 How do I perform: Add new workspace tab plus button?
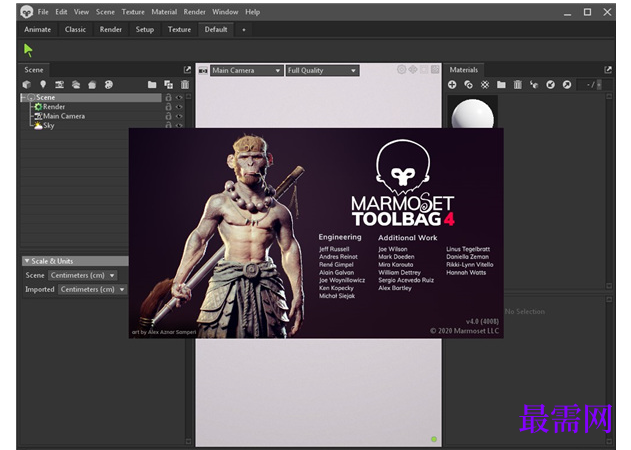(243, 29)
